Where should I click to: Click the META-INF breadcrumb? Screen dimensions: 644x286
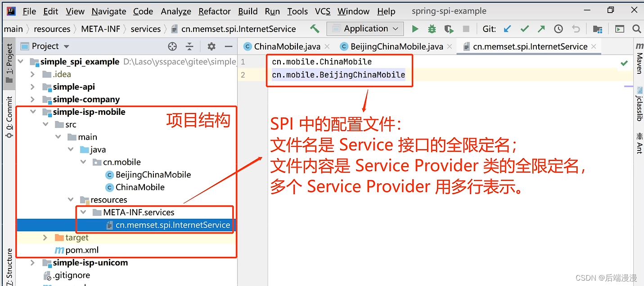click(101, 29)
